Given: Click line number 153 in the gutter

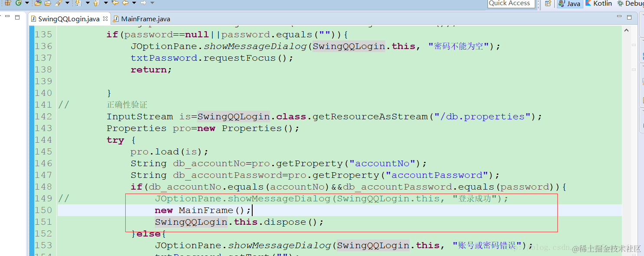Looking at the screenshot, I should pyautogui.click(x=43, y=245).
